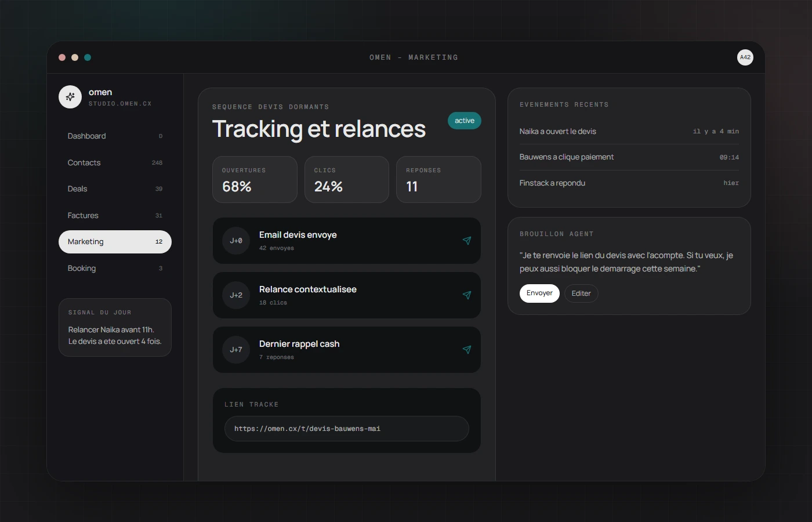
Task: Go to Contacts section
Action: click(115, 162)
